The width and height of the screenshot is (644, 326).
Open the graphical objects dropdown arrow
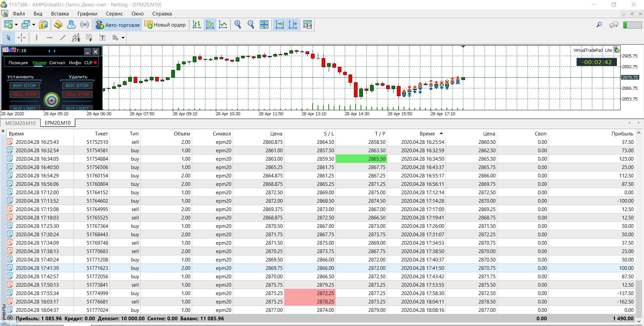[123, 38]
